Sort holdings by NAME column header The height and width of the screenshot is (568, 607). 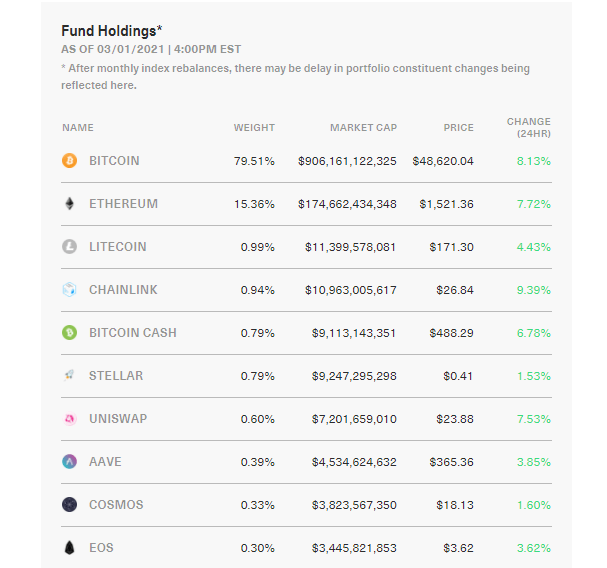click(78, 128)
